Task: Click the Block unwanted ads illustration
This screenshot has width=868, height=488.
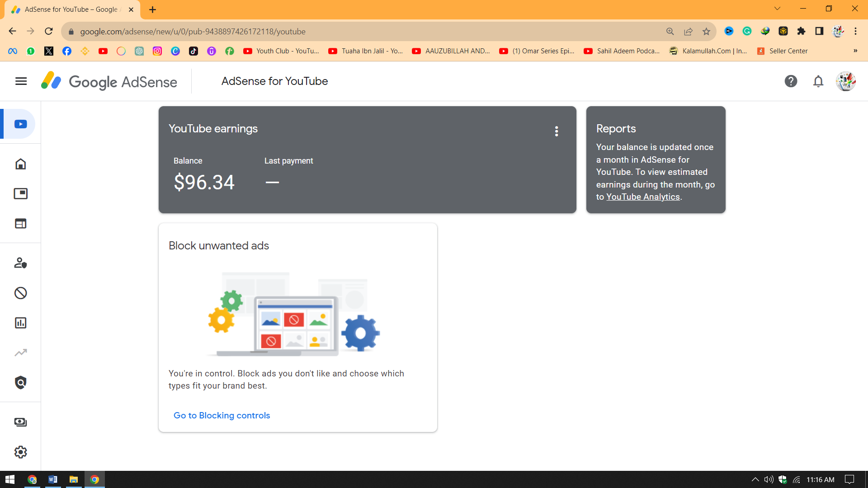Action: (x=294, y=314)
